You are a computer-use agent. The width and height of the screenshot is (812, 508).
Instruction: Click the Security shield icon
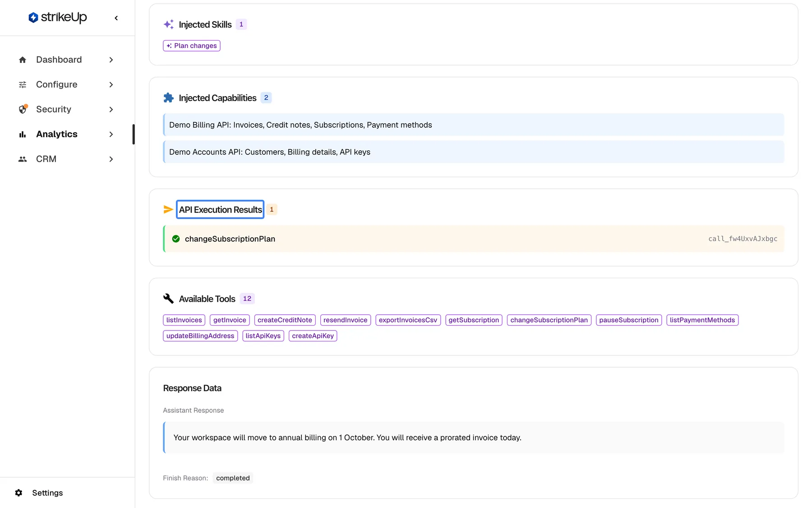[x=23, y=109]
